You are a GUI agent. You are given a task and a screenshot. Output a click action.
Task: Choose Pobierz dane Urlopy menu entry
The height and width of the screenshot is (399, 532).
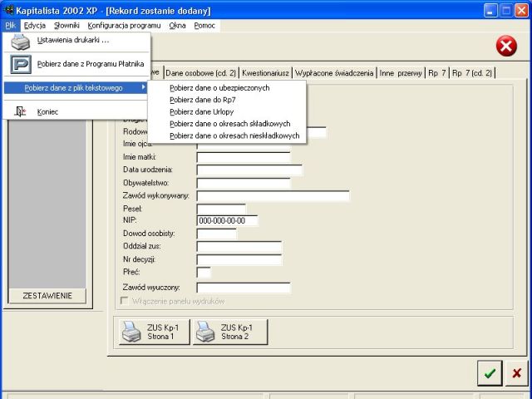click(x=202, y=111)
